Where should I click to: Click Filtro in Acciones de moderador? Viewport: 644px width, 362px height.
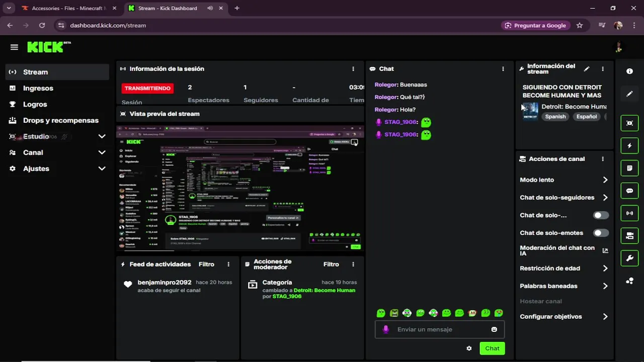[331, 264]
